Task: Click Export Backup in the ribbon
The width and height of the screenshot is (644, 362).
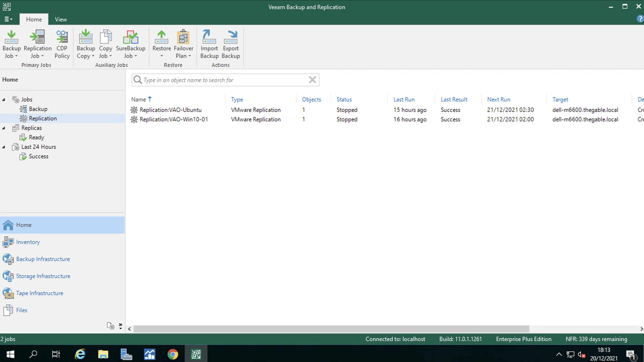Action: pos(231,44)
